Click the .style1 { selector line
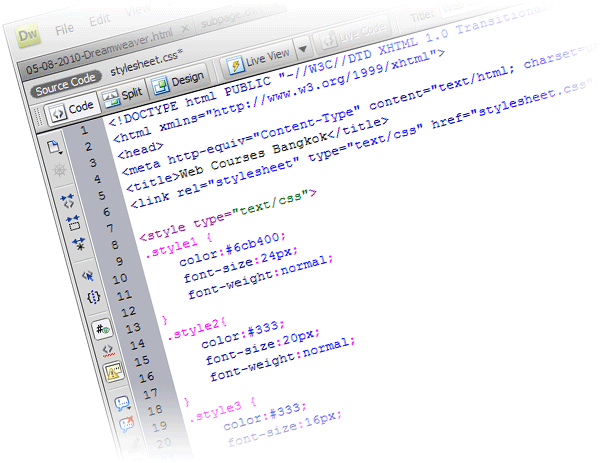This screenshot has height=463, width=600. click(x=179, y=247)
